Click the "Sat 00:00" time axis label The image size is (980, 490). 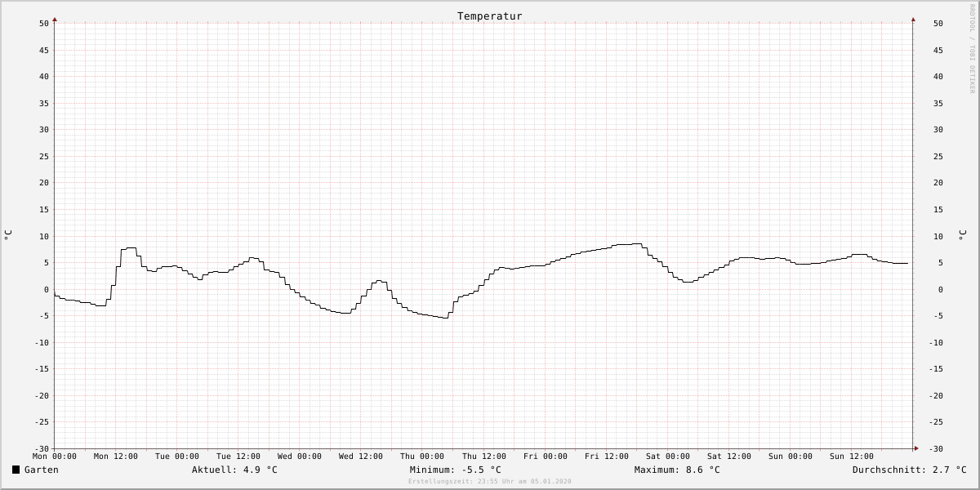pyautogui.click(x=668, y=457)
